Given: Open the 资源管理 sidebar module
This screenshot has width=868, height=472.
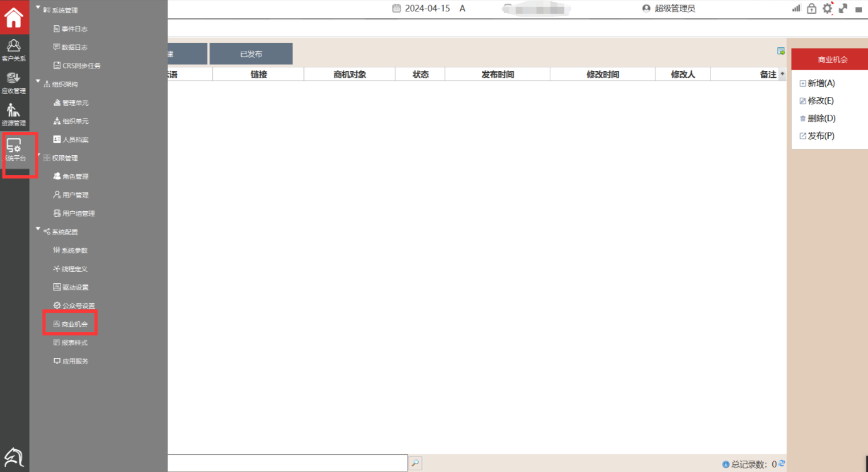Looking at the screenshot, I should (14, 114).
